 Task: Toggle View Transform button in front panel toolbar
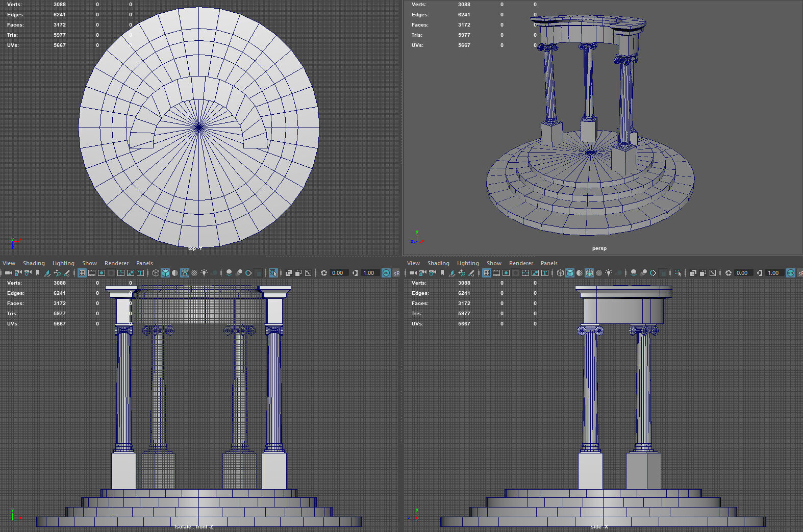[386, 273]
